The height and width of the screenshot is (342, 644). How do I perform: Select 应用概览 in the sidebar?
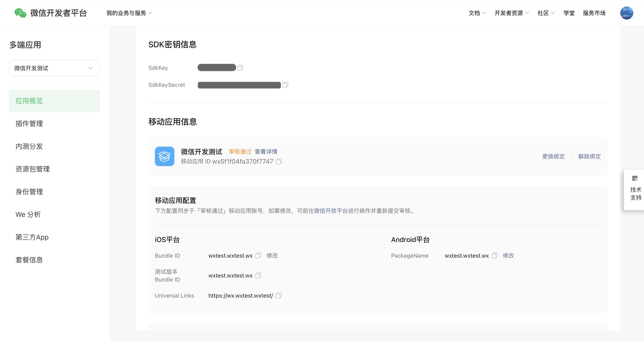click(54, 101)
